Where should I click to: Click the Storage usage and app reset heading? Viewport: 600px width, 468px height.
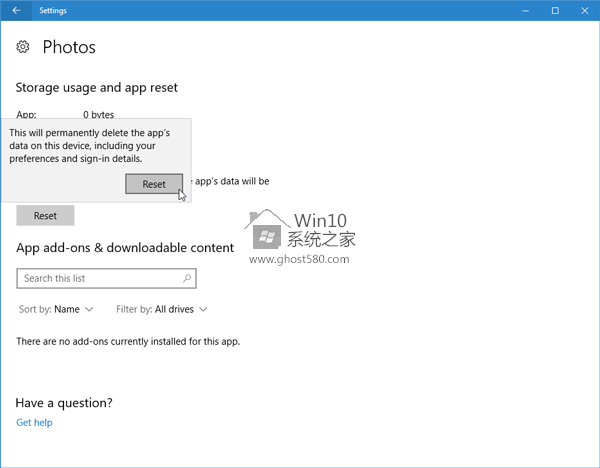tap(96, 88)
